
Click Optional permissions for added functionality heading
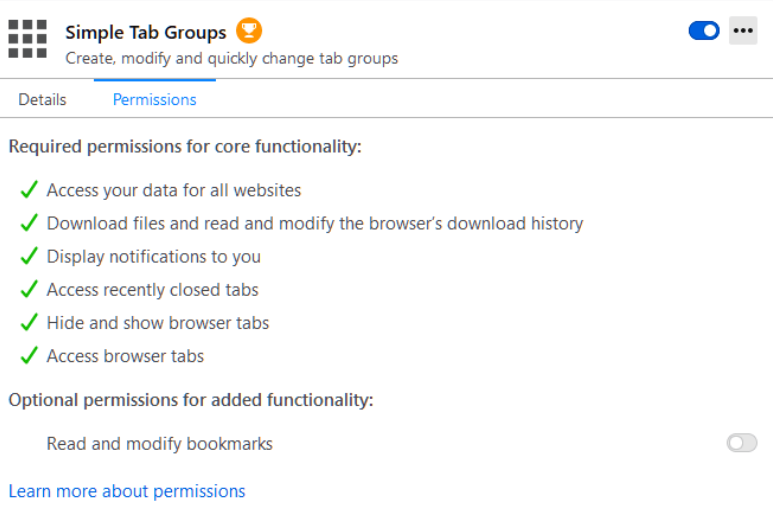[x=190, y=400]
